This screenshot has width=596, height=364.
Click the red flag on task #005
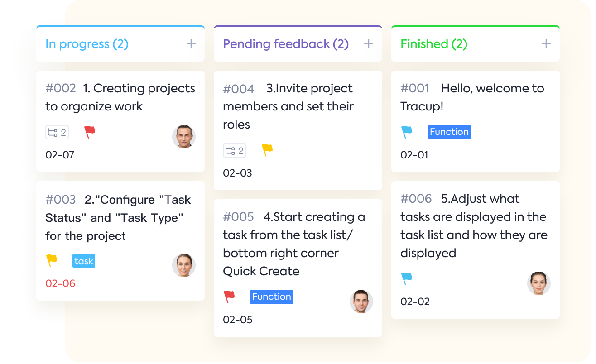[229, 297]
